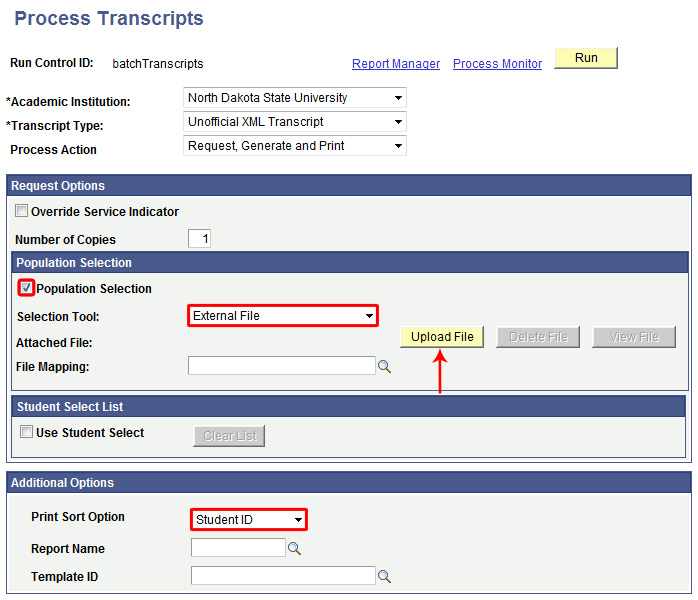Open the Report Name lookup magnifier
Screen dimensions: 698x600
point(294,549)
